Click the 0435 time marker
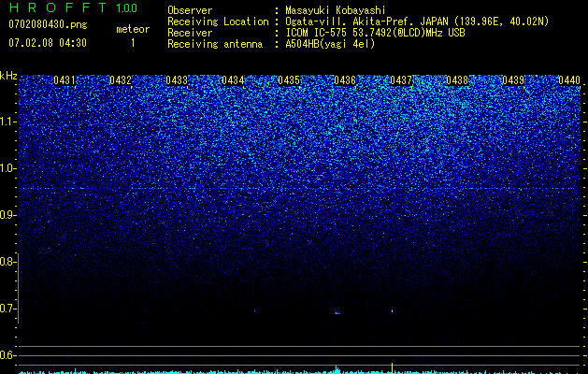588x374 pixels. [x=289, y=80]
